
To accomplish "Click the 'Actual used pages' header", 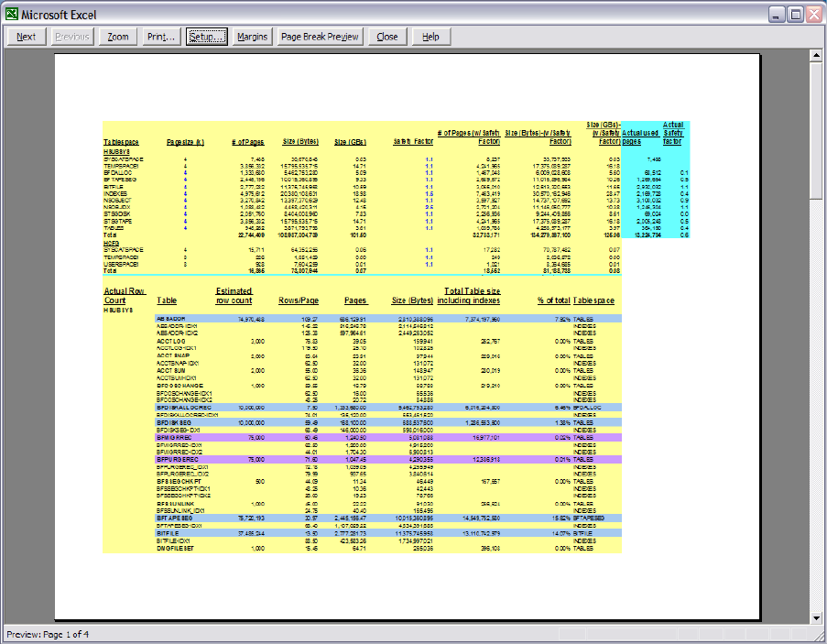I will (640, 137).
